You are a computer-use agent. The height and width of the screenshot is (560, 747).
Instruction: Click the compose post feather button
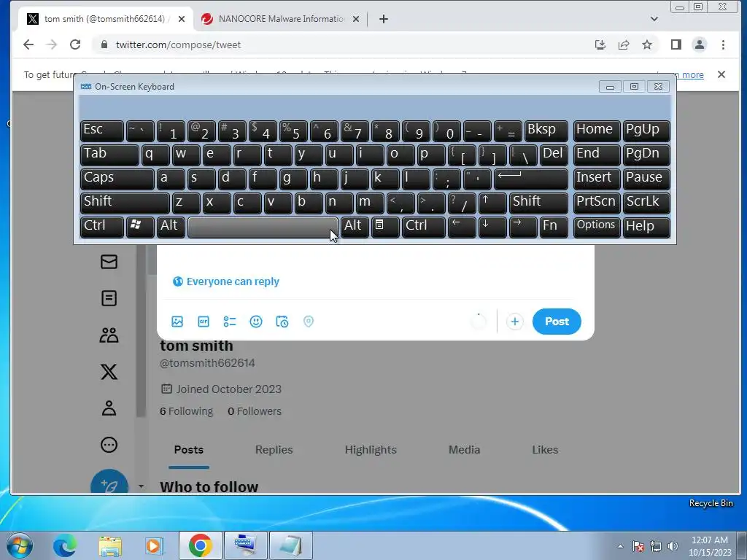pos(109,483)
